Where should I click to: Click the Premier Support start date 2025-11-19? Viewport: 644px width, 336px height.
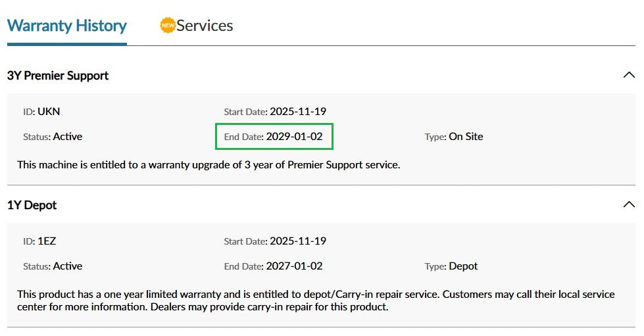[x=297, y=112]
